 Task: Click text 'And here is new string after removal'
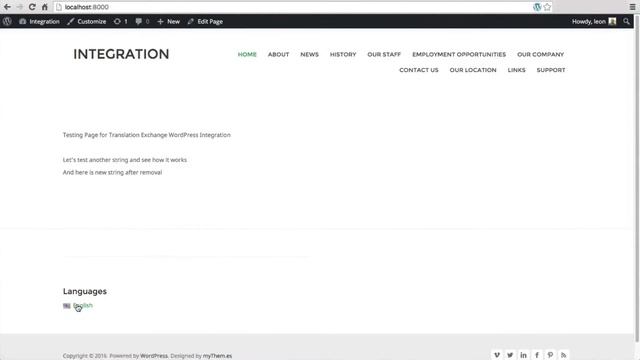112,172
